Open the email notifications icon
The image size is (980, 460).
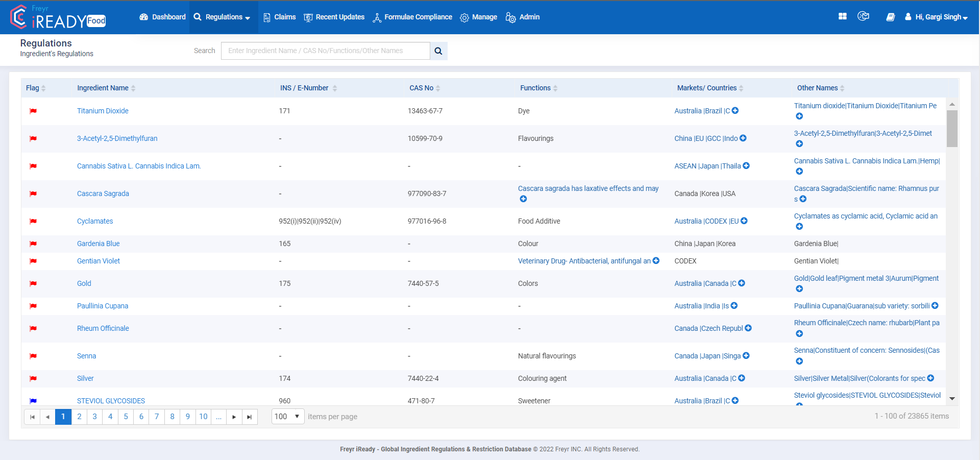(x=864, y=16)
